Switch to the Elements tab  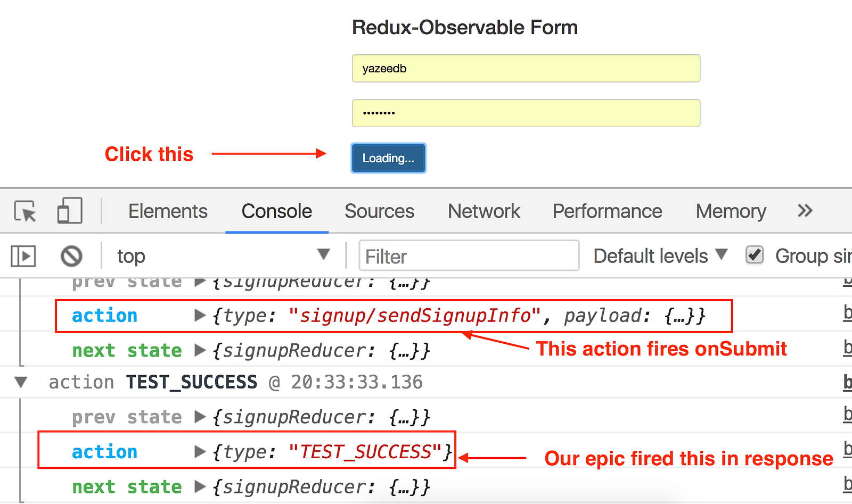[x=168, y=211]
